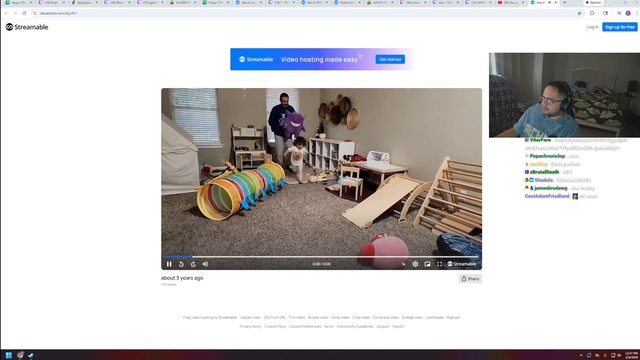Bookmark this page with star icon

[579, 13]
